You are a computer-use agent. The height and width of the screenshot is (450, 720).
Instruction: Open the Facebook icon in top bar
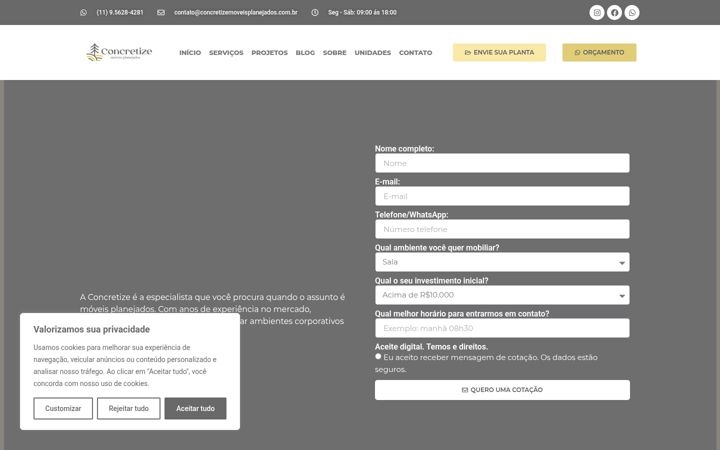(x=614, y=12)
